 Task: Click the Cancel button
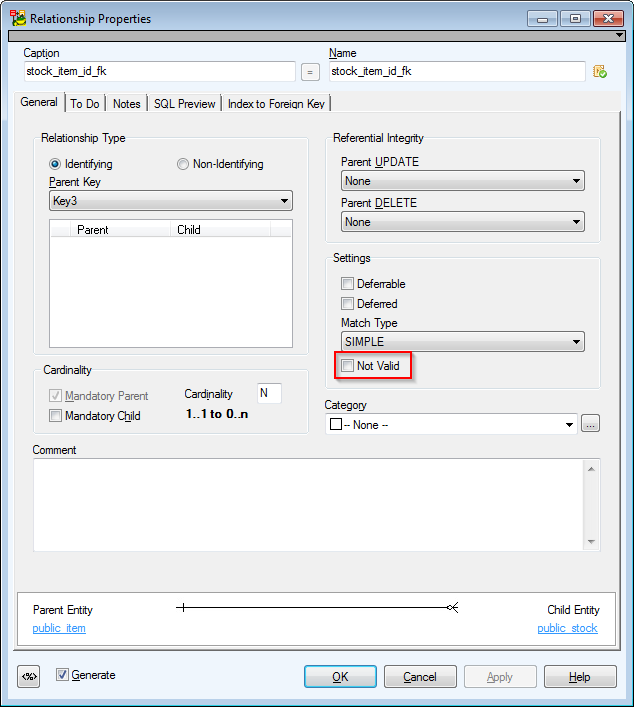[420, 677]
